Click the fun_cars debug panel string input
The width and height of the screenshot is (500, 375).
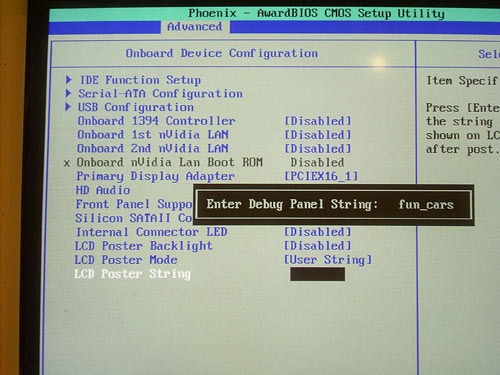pyautogui.click(x=426, y=204)
